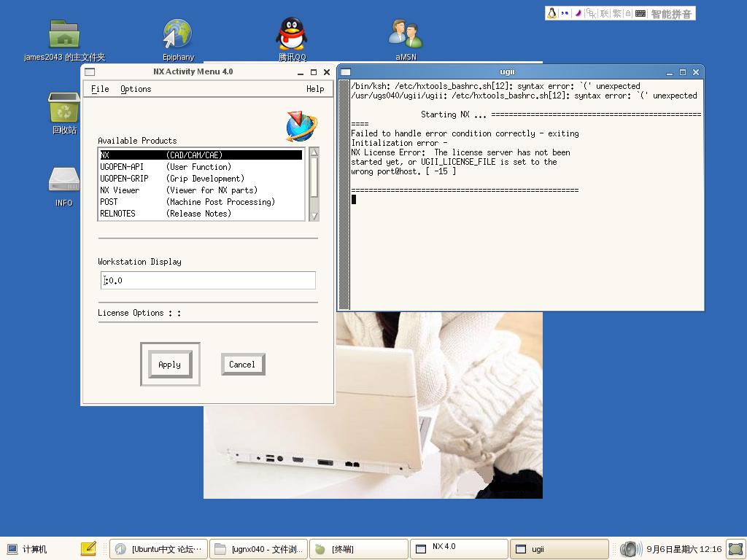Switch to NX 4.0 taskbar item

tap(460, 549)
